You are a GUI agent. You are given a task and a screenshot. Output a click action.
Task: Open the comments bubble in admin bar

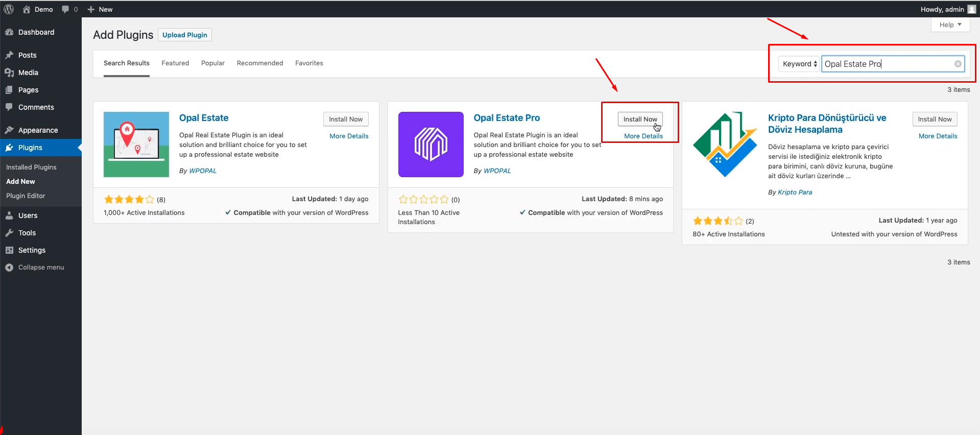coord(65,9)
